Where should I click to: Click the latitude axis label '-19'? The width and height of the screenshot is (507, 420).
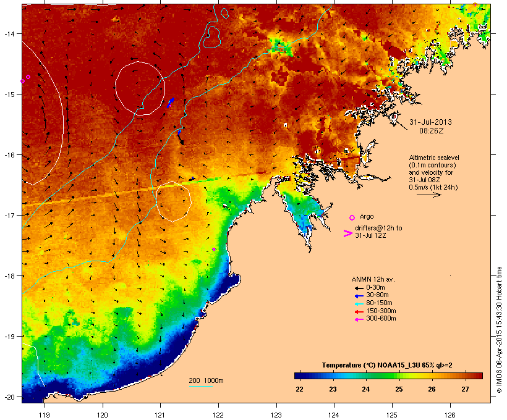9,337
